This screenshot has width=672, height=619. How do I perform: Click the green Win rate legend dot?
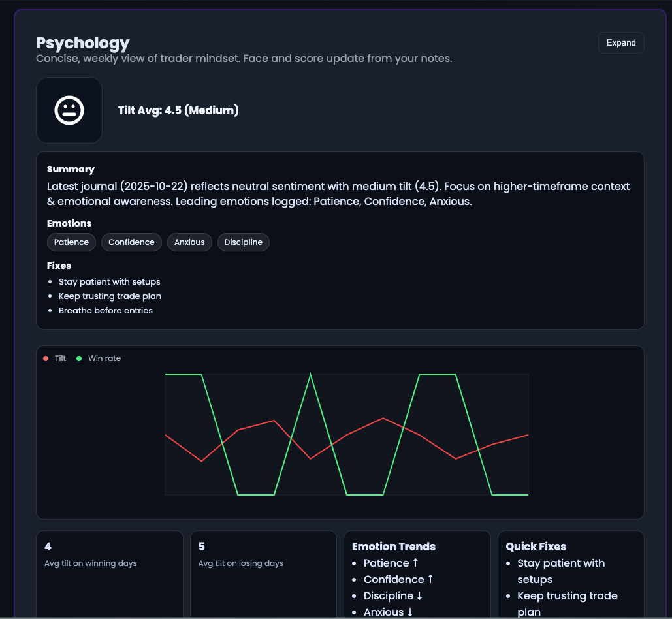[78, 358]
